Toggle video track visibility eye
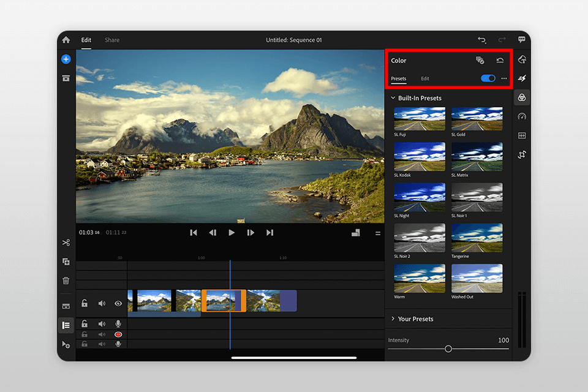 (x=118, y=303)
